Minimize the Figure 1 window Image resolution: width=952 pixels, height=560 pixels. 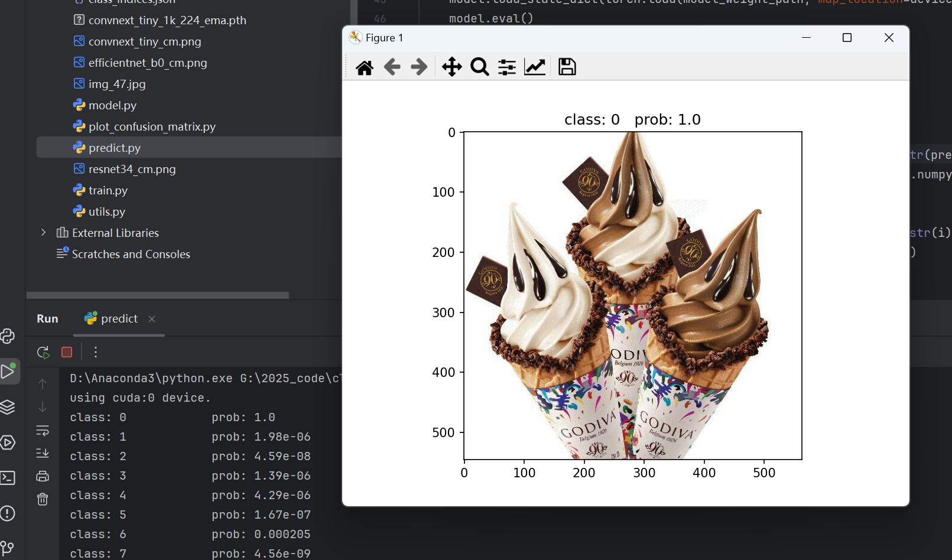coord(806,38)
